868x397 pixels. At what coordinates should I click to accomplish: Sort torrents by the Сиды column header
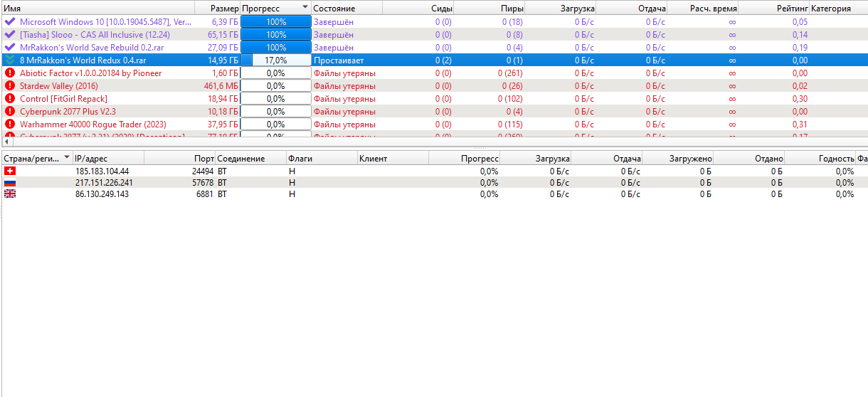click(418, 9)
